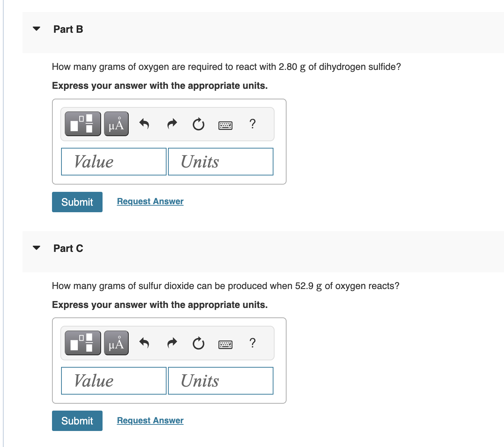This screenshot has height=447, width=504.
Task: Open the template palette in Part C toolbar
Action: click(x=83, y=343)
